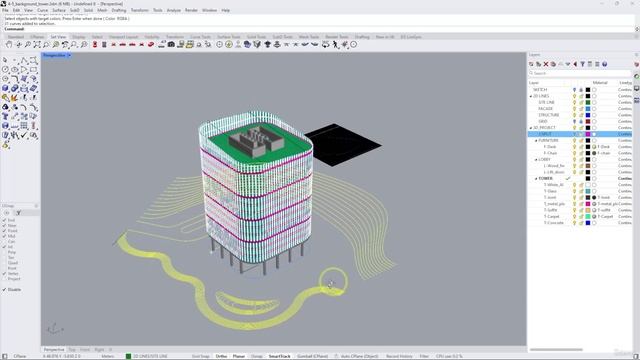This screenshot has height=360, width=640.
Task: Click the Layers panel search field
Action: [580, 73]
